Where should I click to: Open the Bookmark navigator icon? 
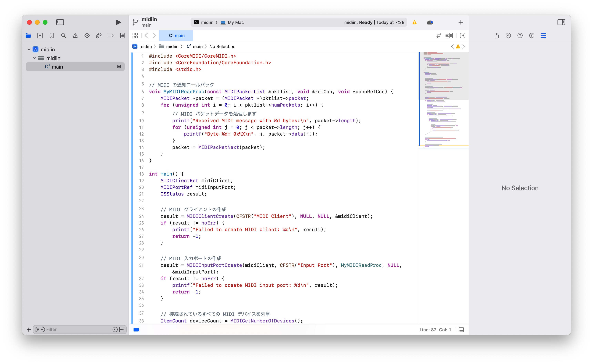(x=52, y=36)
